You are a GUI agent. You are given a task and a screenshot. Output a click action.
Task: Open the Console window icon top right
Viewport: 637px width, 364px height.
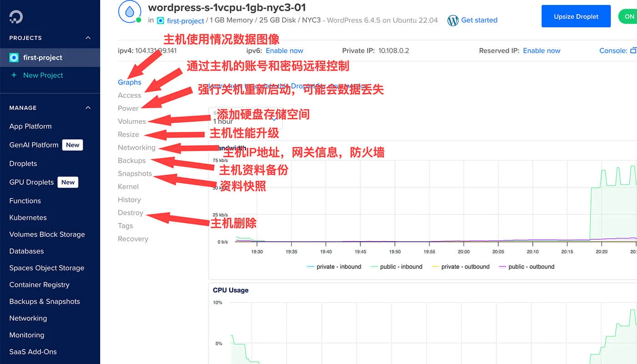(634, 51)
